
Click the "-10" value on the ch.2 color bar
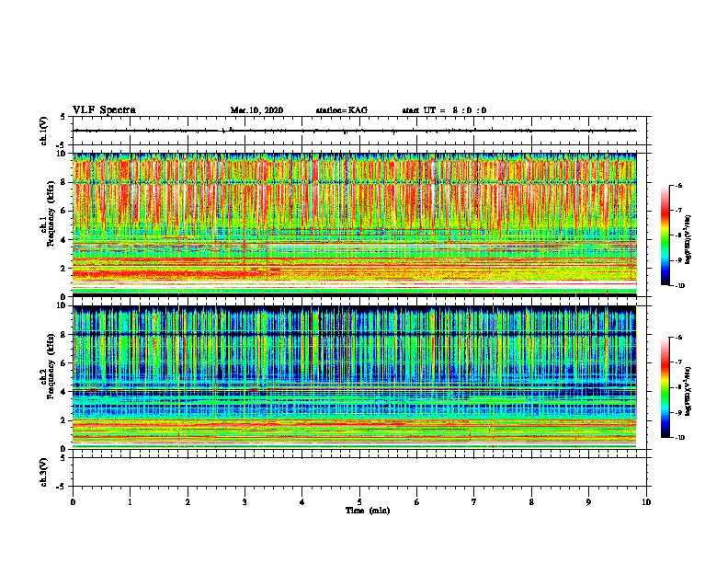point(679,438)
